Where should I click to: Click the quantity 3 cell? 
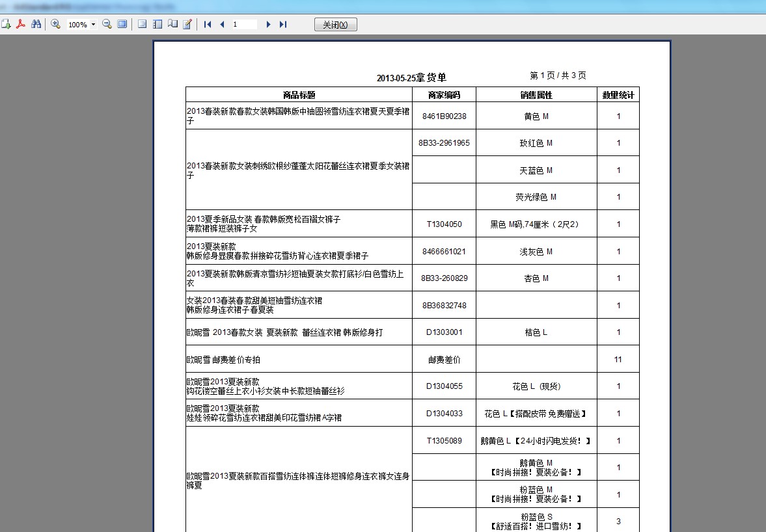(618, 521)
